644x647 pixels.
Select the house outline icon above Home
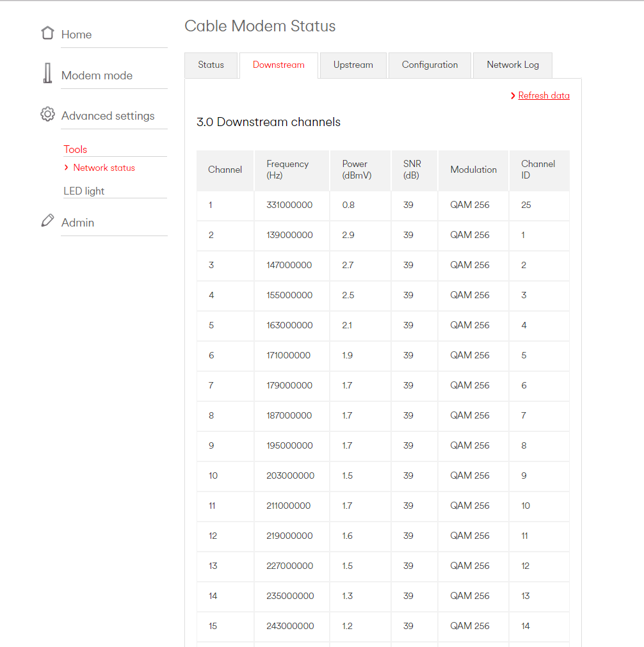(x=47, y=32)
